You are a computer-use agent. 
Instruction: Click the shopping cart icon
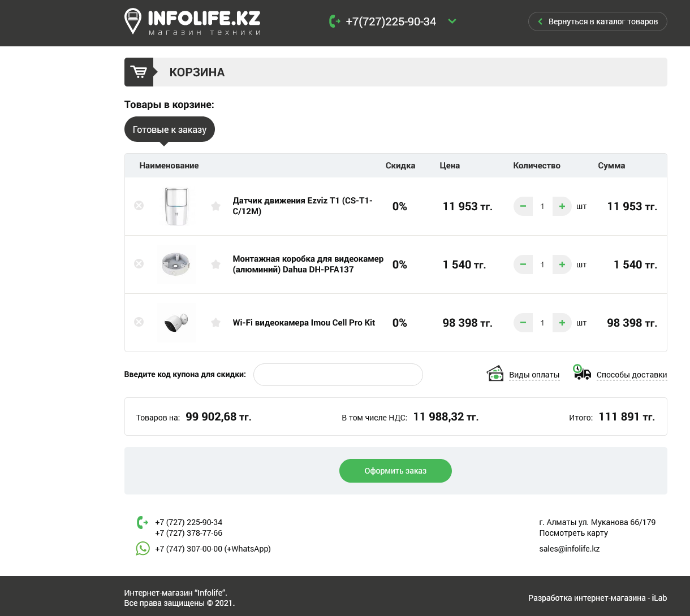pyautogui.click(x=139, y=72)
